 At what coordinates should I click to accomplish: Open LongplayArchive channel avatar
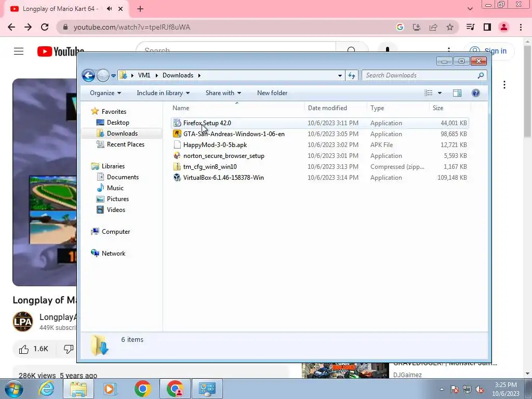tap(23, 322)
